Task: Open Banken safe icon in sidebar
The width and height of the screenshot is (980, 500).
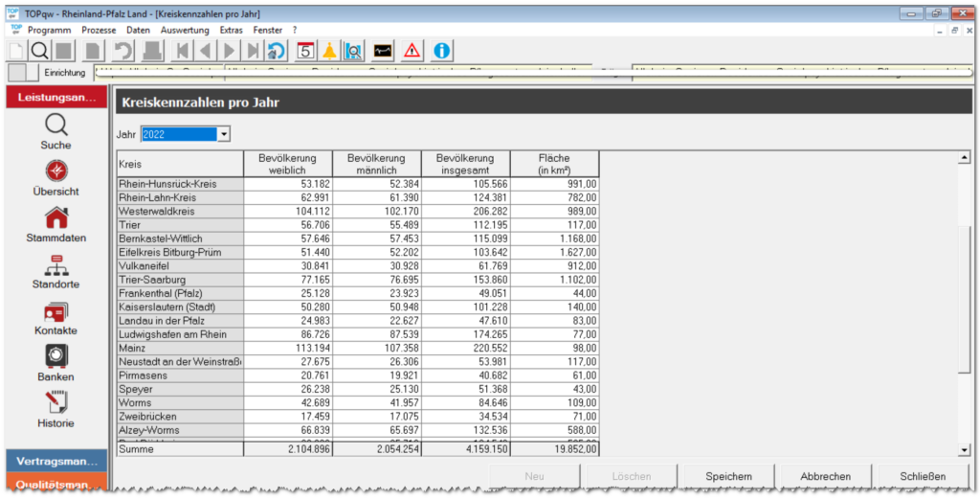Action: click(x=56, y=364)
